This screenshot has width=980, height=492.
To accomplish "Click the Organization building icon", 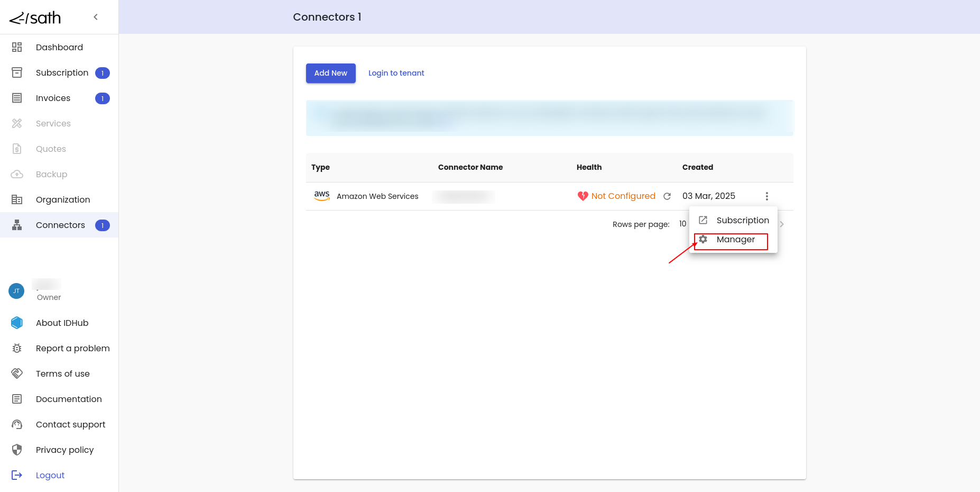I will (x=17, y=199).
